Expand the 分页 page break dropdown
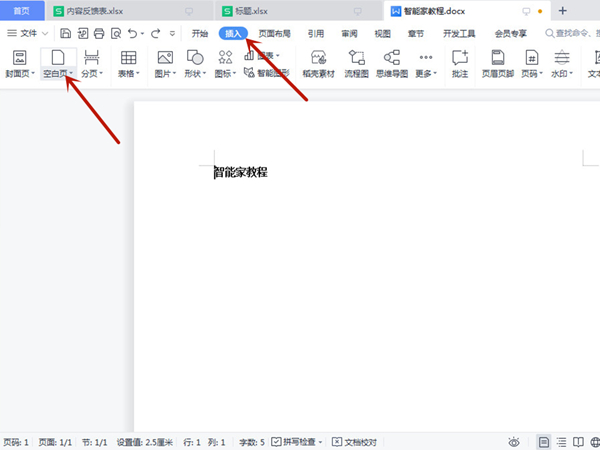The image size is (600, 450). [x=92, y=74]
